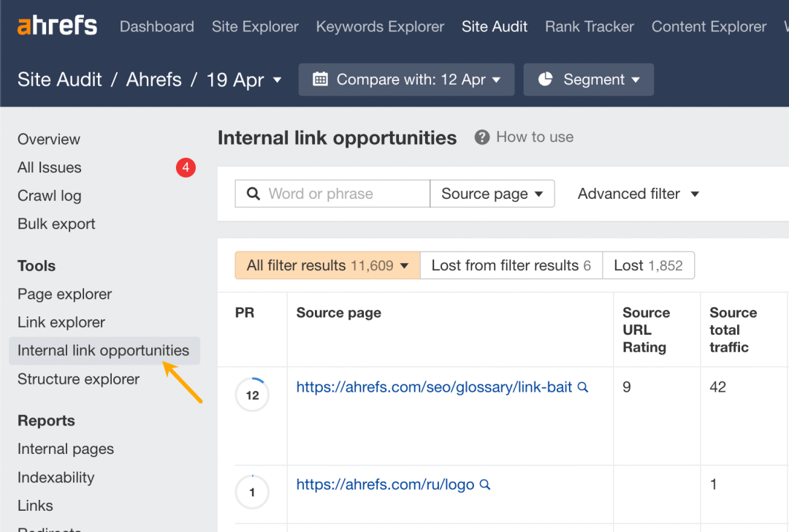This screenshot has width=789, height=532.
Task: Inspect the link-bait URL magnifier icon
Action: (583, 387)
